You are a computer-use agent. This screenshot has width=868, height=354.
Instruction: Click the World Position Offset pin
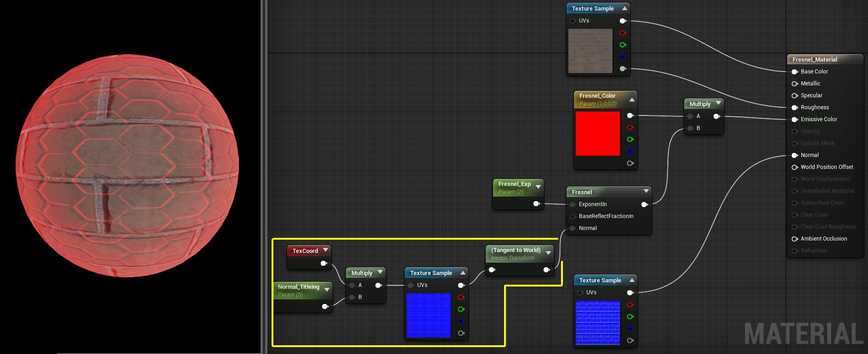[794, 167]
